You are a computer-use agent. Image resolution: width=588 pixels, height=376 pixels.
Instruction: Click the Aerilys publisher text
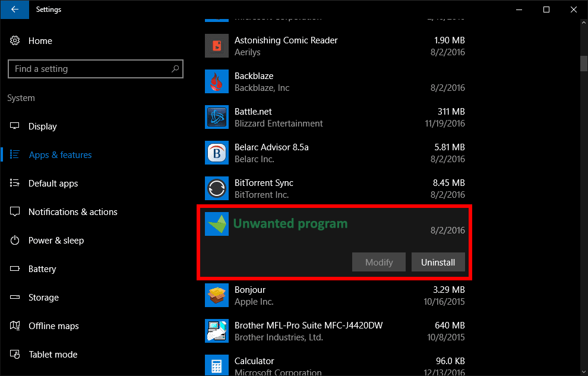[247, 52]
